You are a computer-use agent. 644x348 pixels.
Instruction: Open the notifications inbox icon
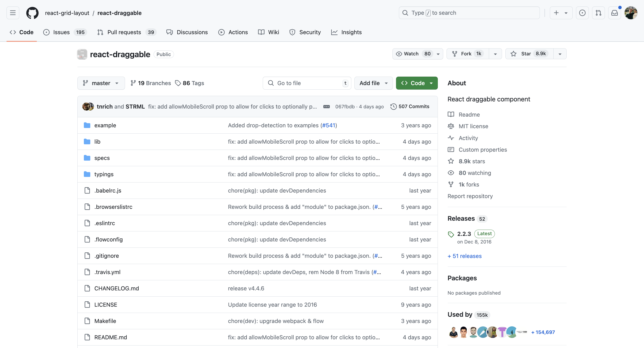click(614, 13)
